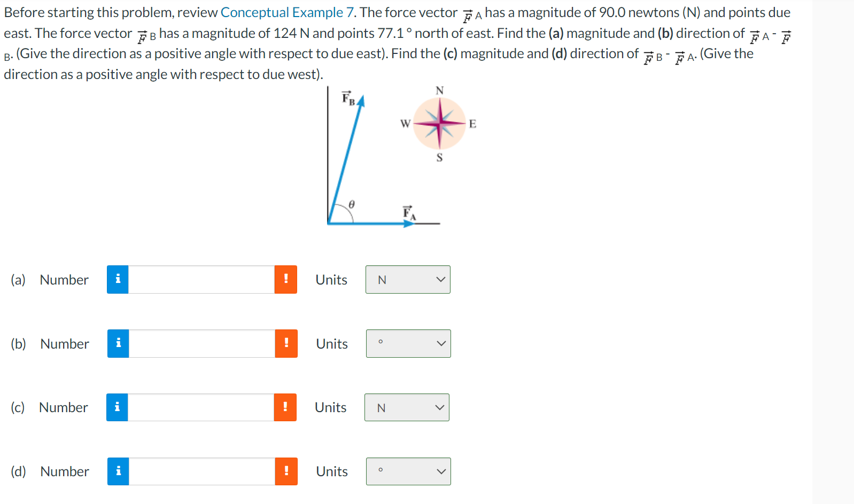Image resolution: width=854 pixels, height=504 pixels.
Task: Open the degrees units dropdown for part (d)
Action: click(x=407, y=471)
